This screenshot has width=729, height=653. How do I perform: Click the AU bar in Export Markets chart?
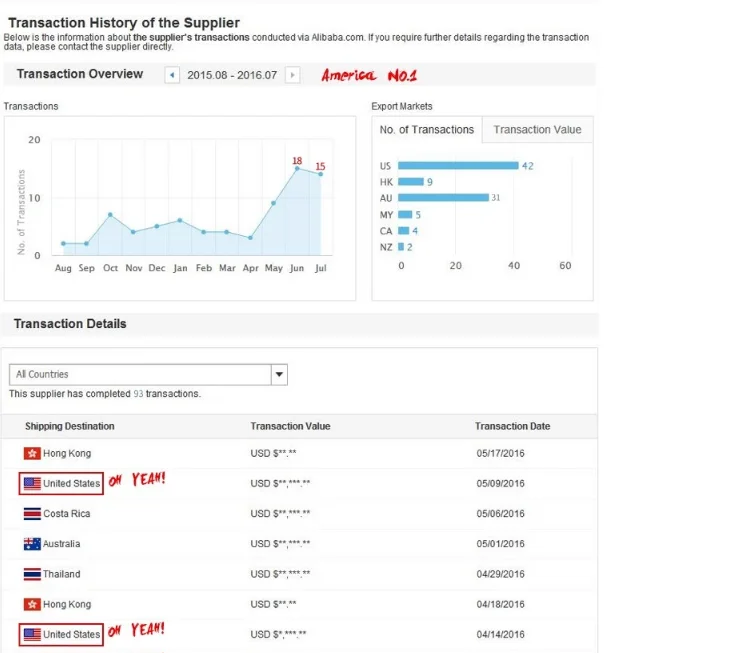click(x=443, y=198)
